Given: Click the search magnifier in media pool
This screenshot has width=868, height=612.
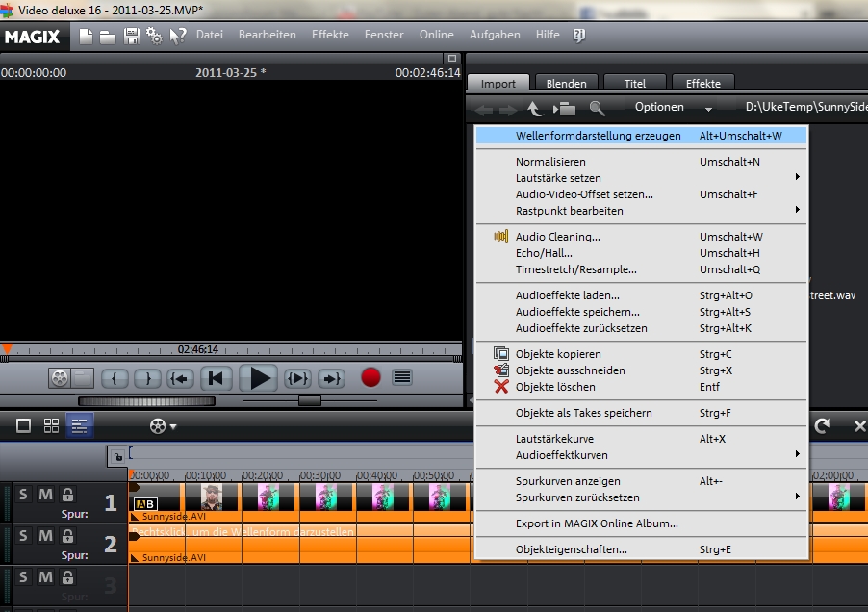Looking at the screenshot, I should click(x=598, y=109).
